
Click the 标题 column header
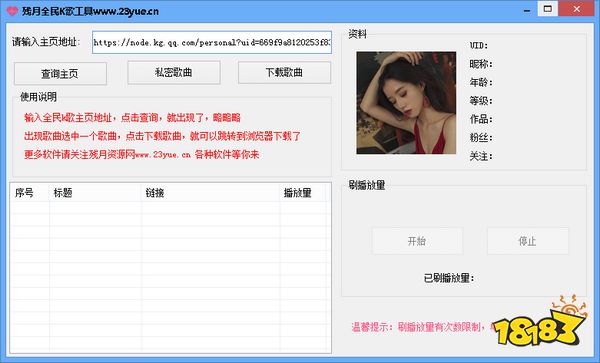(x=95, y=193)
